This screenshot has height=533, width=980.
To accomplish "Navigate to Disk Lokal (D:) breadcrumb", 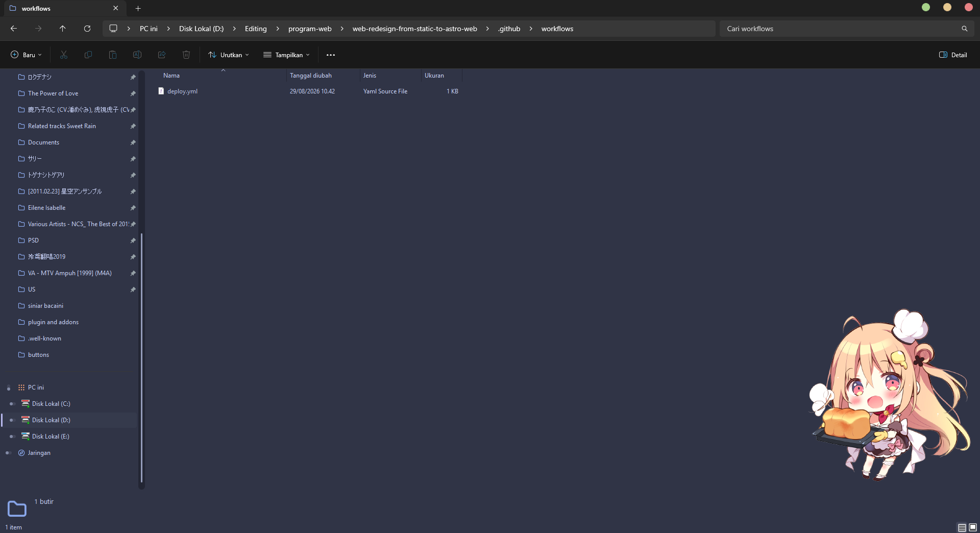I will [201, 29].
